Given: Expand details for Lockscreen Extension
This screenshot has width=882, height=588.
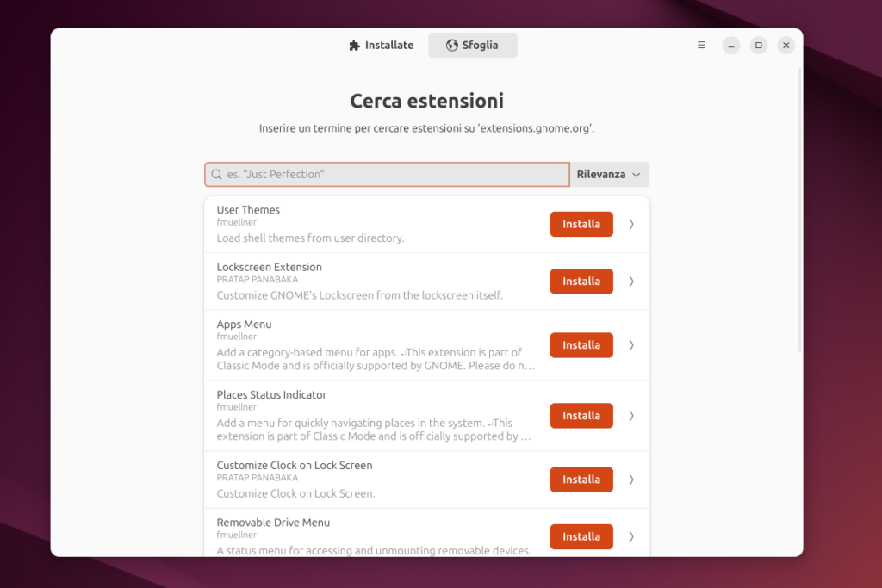Looking at the screenshot, I should click(x=631, y=281).
